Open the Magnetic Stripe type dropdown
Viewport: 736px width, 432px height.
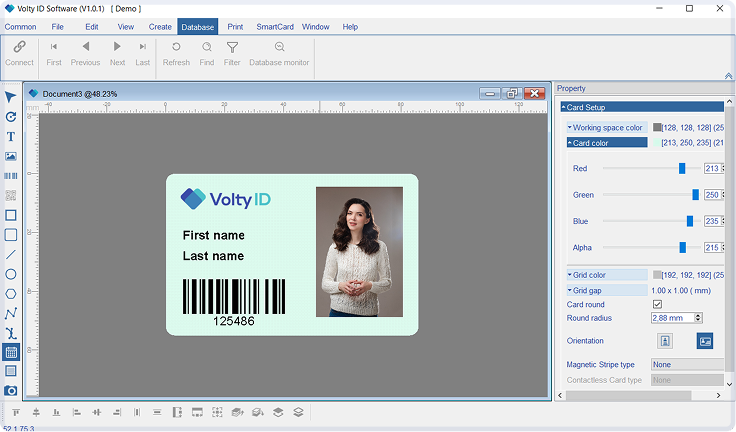(x=688, y=364)
